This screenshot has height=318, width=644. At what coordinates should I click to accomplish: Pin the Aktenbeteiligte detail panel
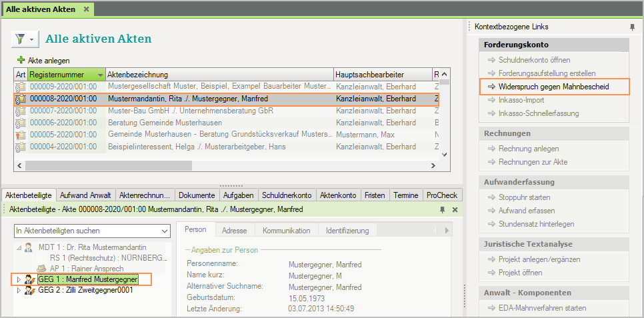point(442,210)
